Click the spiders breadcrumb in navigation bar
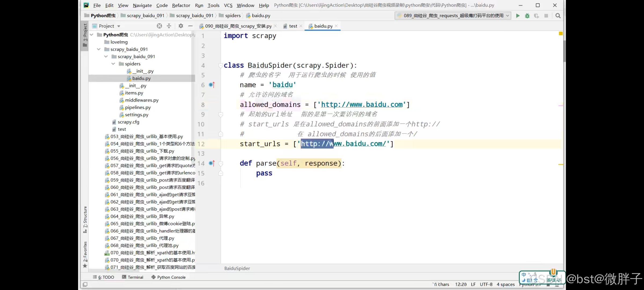The height and width of the screenshot is (290, 644). pyautogui.click(x=230, y=16)
